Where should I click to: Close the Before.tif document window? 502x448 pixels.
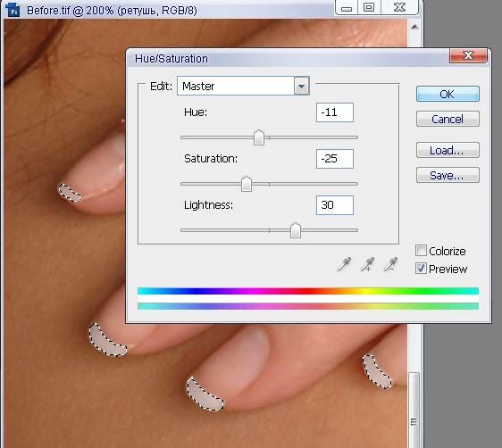[x=399, y=7]
